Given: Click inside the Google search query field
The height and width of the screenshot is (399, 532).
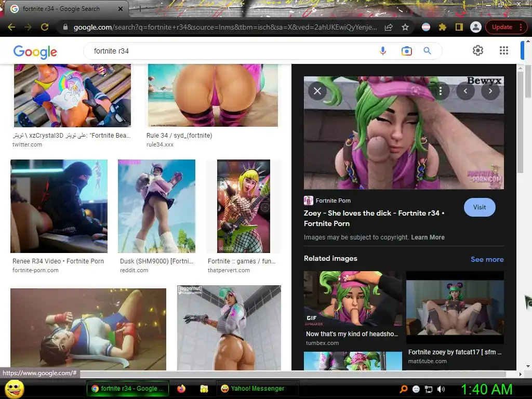Looking at the screenshot, I should 231,51.
